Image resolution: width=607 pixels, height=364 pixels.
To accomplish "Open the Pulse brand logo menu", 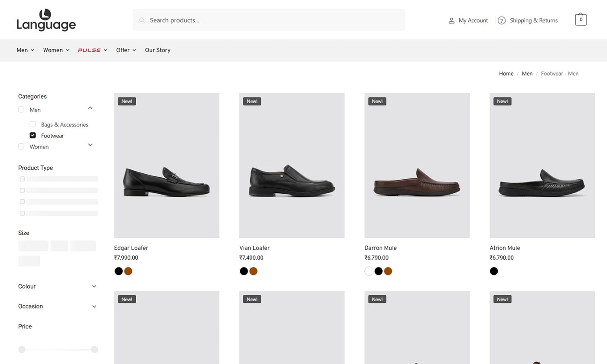I will tap(89, 50).
